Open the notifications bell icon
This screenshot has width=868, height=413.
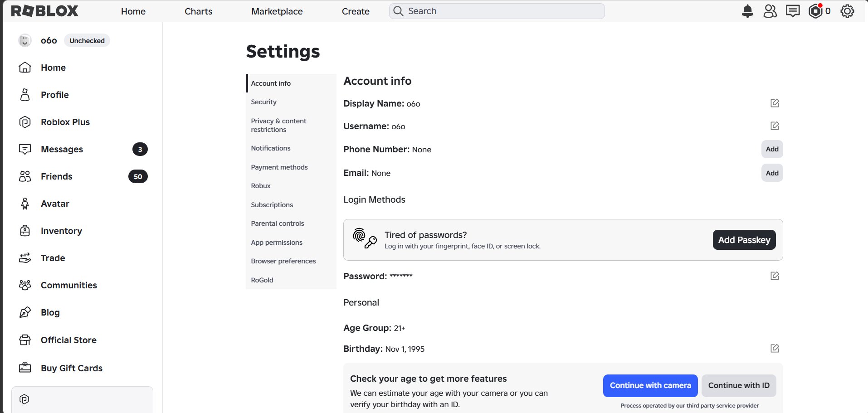[x=747, y=11]
